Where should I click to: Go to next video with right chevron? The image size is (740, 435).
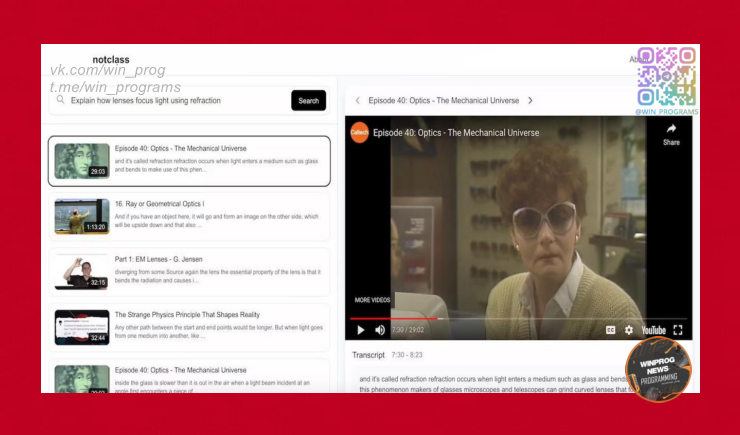pos(530,100)
